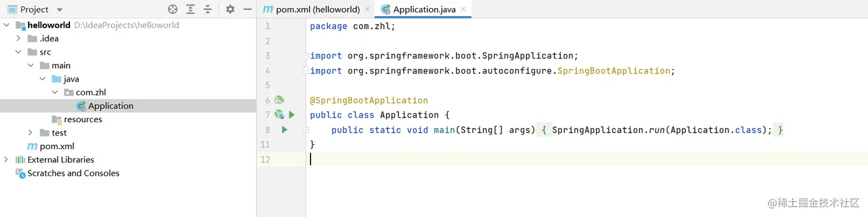Image resolution: width=868 pixels, height=217 pixels.
Task: Switch to Application.java tab
Action: click(424, 9)
